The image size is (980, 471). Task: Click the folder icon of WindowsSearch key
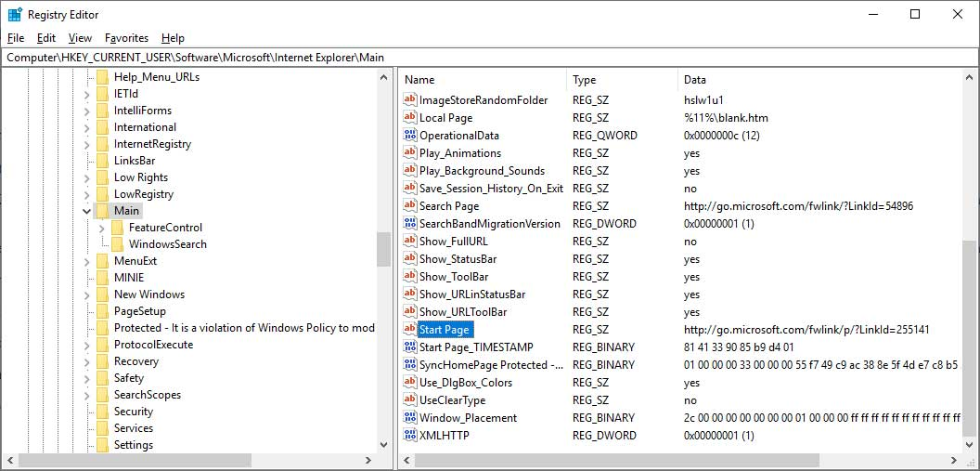(118, 244)
